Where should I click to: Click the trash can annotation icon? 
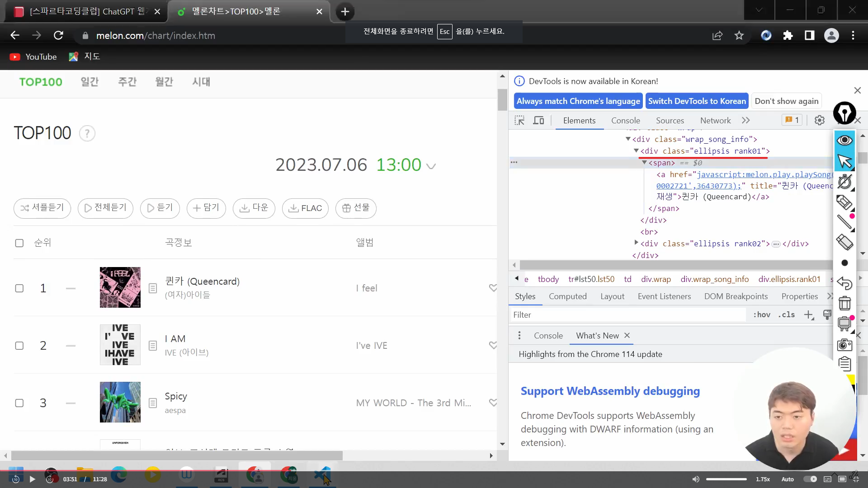point(844,303)
